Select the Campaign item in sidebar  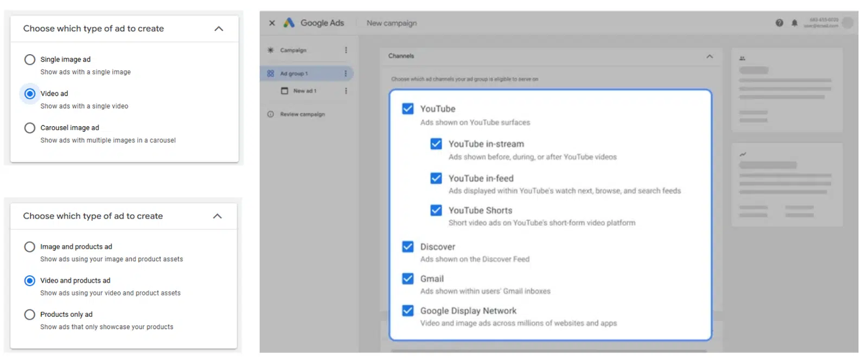(x=293, y=50)
